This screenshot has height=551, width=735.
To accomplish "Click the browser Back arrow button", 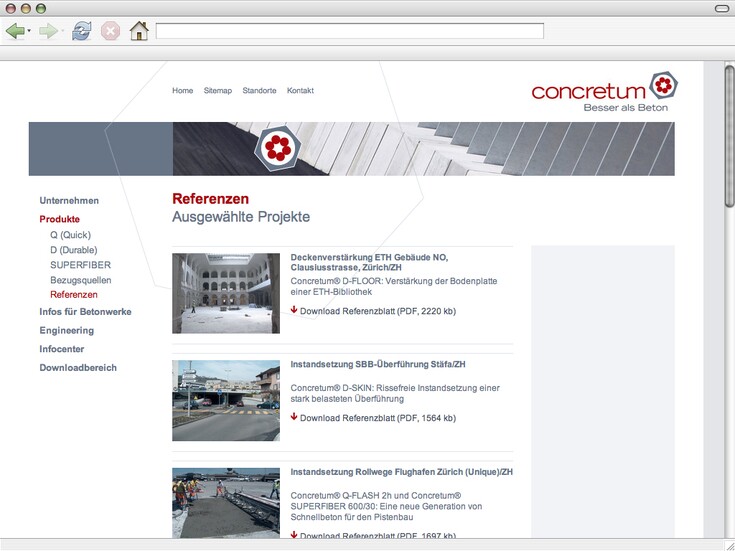I will [15, 31].
